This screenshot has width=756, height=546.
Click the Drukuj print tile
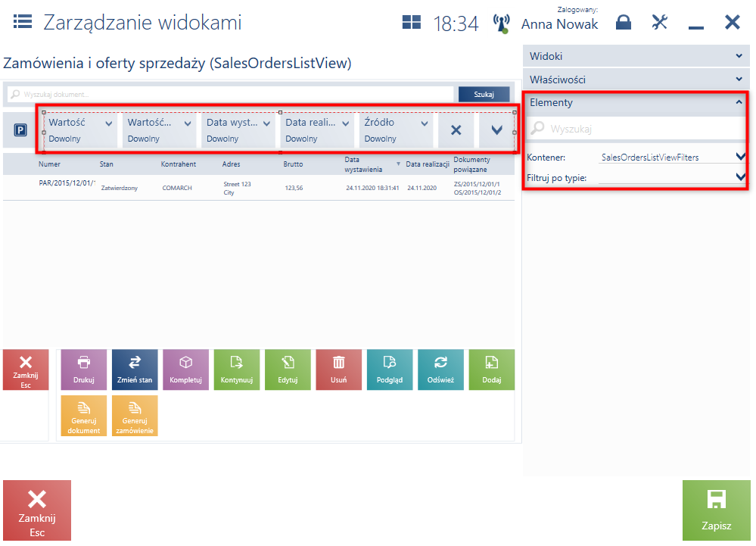pyautogui.click(x=84, y=370)
